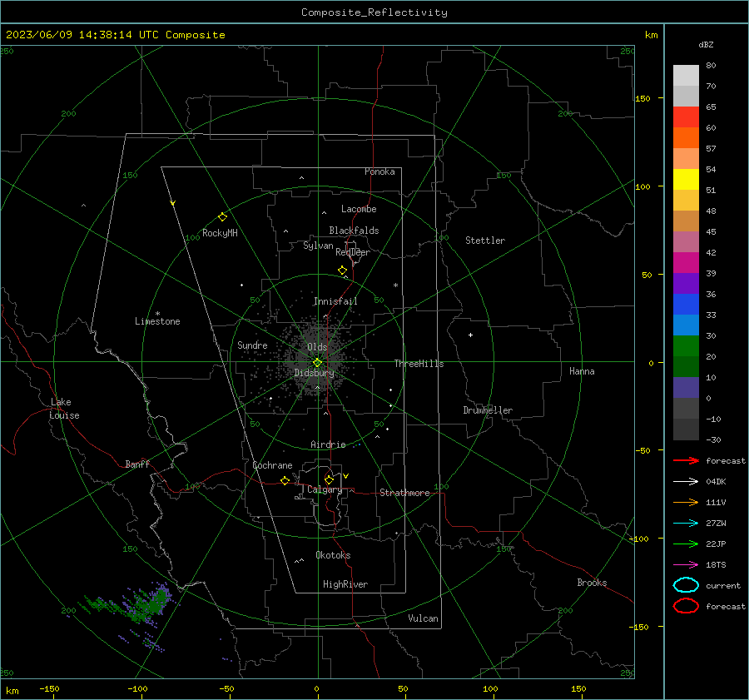The image size is (749, 700).
Task: Click the red forecast arrow in the legend
Action: (x=686, y=460)
